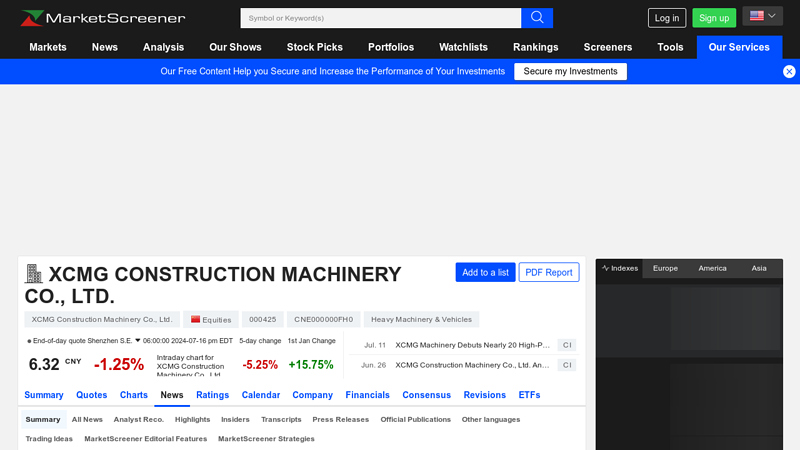This screenshot has width=800, height=450.
Task: Switch to the Quotes tab
Action: [x=91, y=395]
